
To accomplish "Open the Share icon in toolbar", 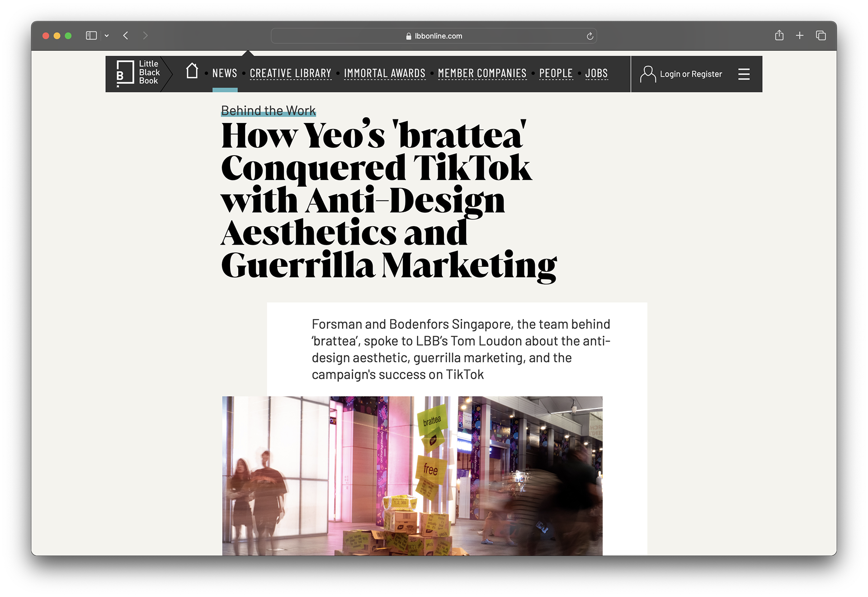I will click(779, 35).
